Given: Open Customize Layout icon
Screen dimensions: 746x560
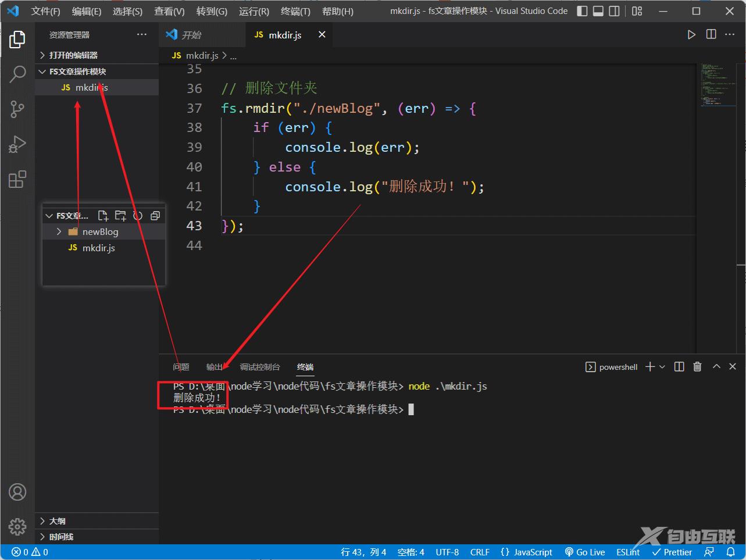Looking at the screenshot, I should coord(637,11).
